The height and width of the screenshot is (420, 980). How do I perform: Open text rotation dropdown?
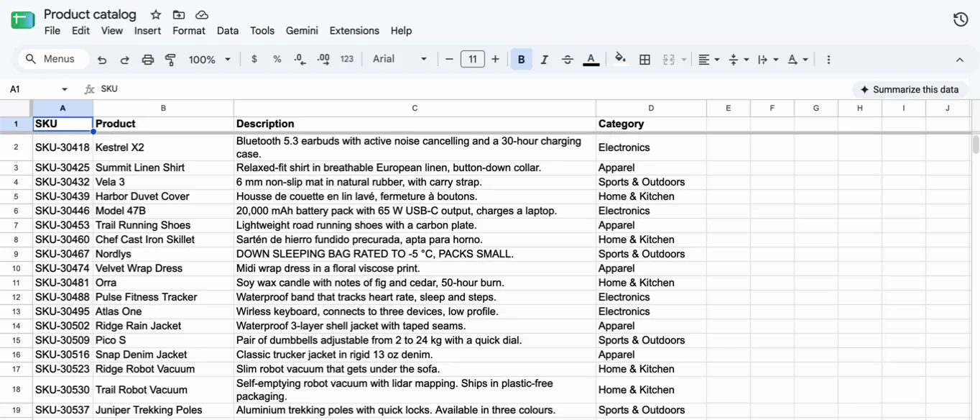[x=798, y=60]
